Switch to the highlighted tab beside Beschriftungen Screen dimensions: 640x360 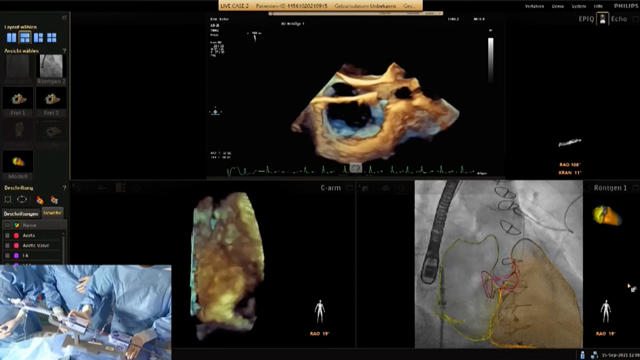pos(53,213)
